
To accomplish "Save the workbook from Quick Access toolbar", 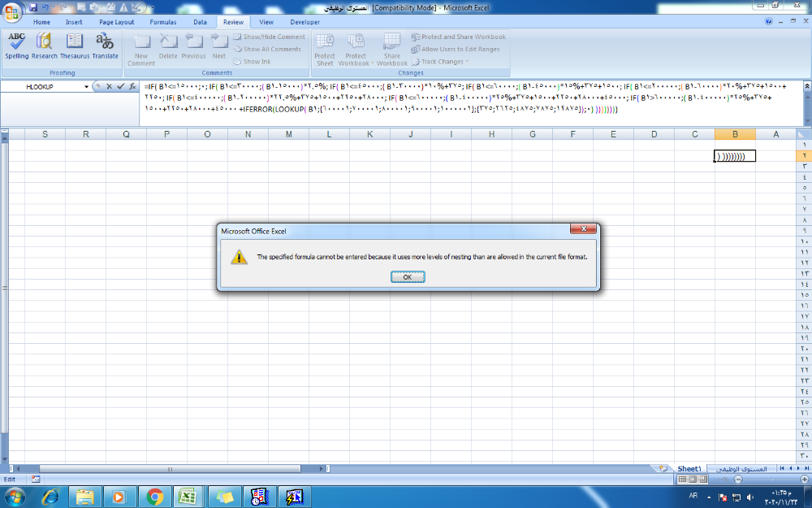I will (x=33, y=7).
